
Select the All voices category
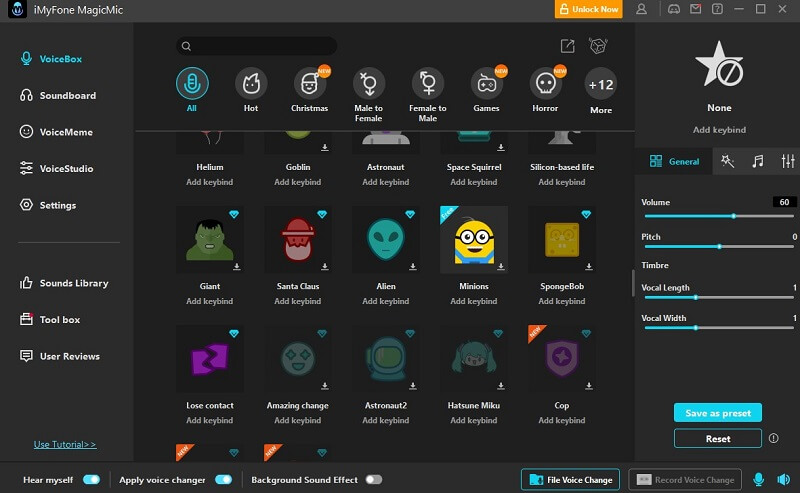[x=192, y=83]
